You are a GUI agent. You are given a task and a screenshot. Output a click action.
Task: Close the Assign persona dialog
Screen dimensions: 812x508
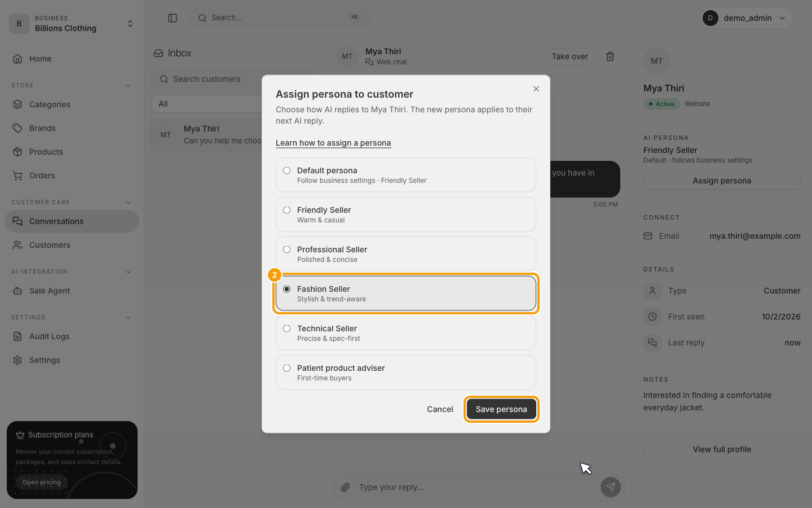pos(536,89)
